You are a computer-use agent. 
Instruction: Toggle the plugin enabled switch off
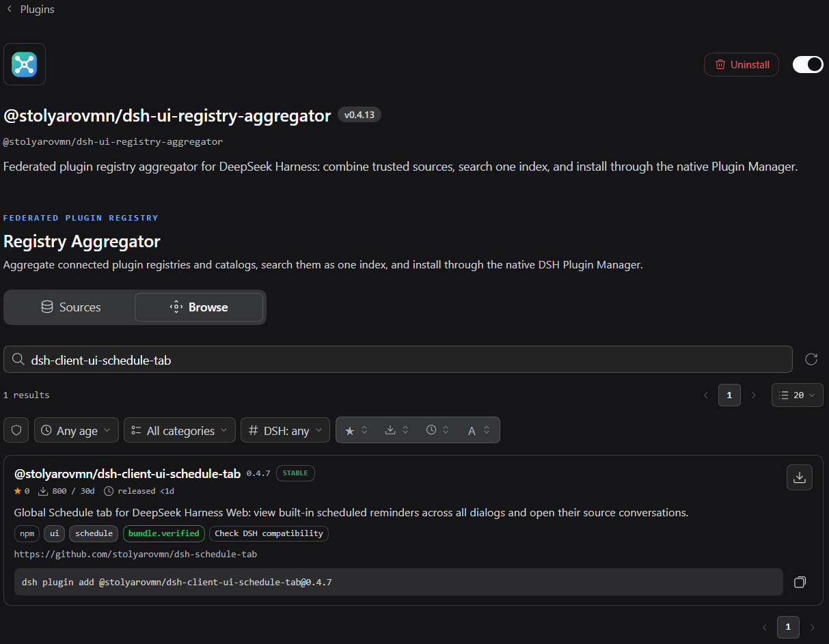[808, 64]
